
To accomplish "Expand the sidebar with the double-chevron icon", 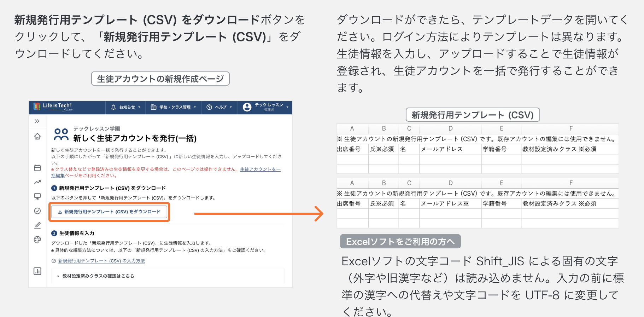I will (37, 121).
